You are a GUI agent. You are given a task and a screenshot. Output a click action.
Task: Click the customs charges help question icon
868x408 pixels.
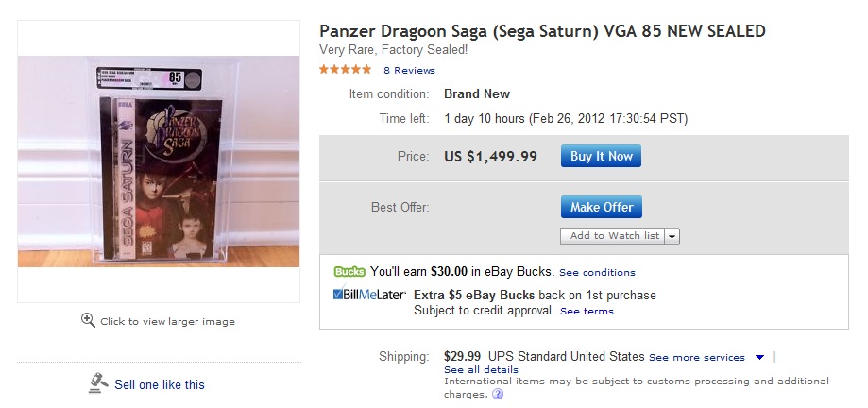(x=498, y=395)
